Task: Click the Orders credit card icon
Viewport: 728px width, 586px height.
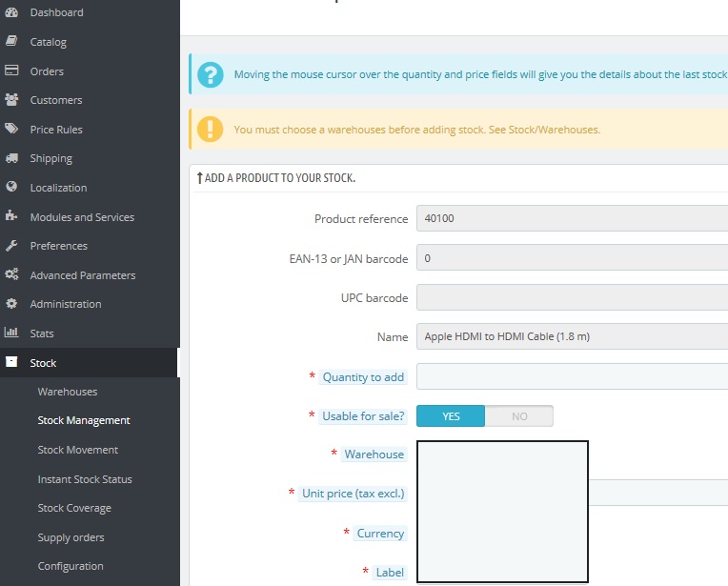Action: point(11,71)
